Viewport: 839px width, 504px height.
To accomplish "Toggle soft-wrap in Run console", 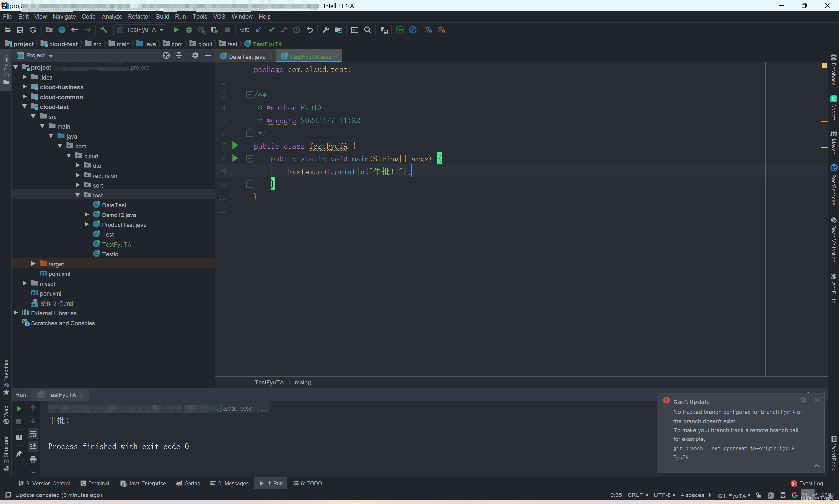I will [33, 434].
